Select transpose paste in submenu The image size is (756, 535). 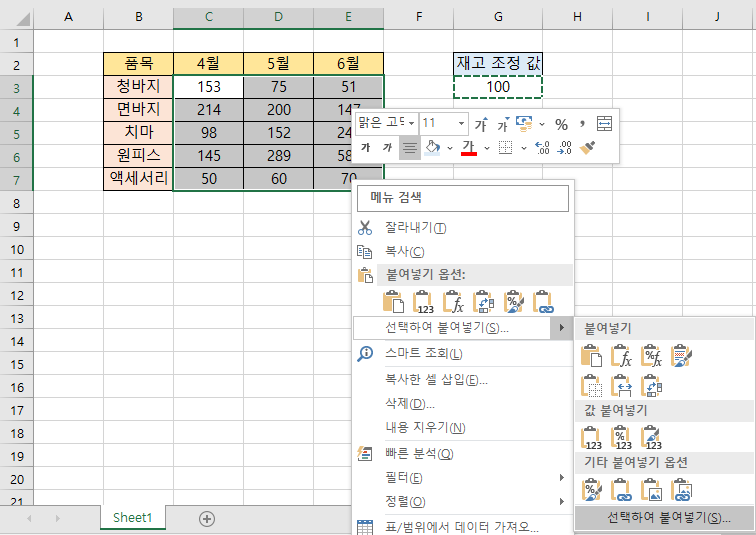pyautogui.click(x=651, y=386)
